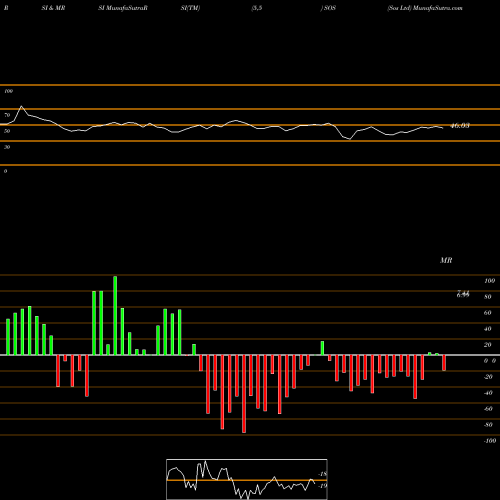Screen dimensions: 500x500
Task: Open the mini chart thumbnail at bottom
Action: pyautogui.click(x=247, y=479)
